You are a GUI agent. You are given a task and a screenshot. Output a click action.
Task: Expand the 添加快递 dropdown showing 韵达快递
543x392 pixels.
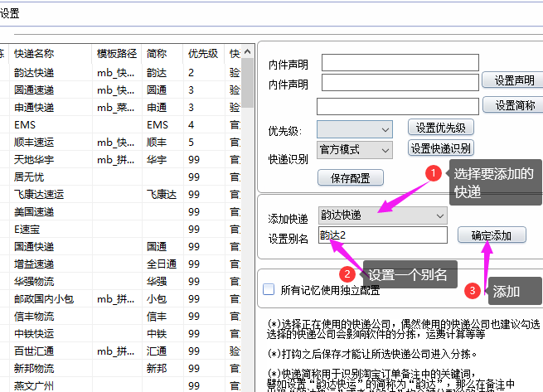(x=383, y=215)
